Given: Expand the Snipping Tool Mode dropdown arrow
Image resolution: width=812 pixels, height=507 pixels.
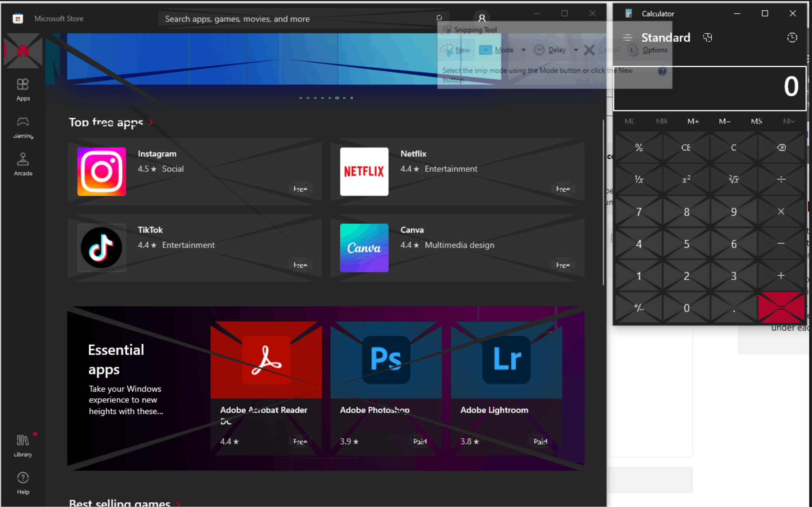Looking at the screenshot, I should [524, 50].
